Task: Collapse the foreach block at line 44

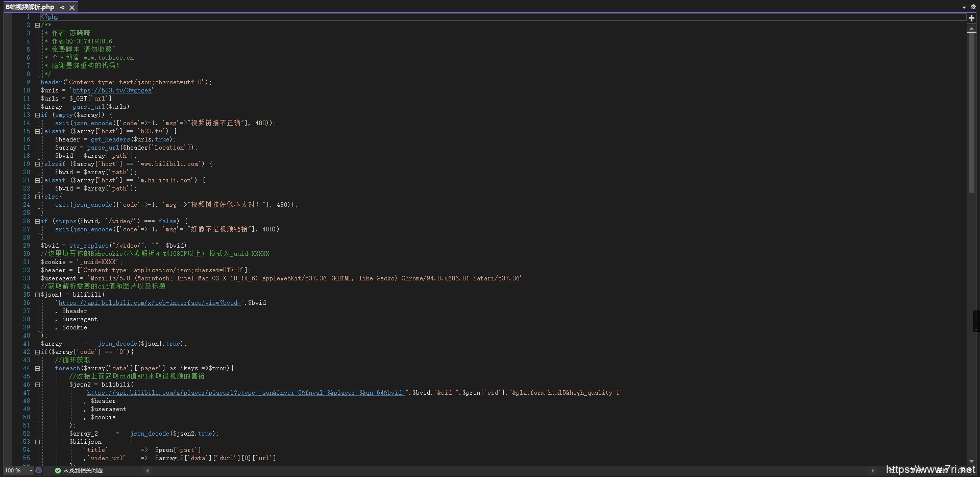Action: [37, 368]
